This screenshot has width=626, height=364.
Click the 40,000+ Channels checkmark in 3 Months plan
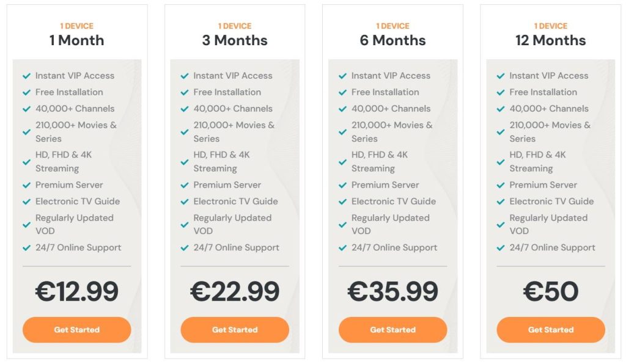[184, 109]
